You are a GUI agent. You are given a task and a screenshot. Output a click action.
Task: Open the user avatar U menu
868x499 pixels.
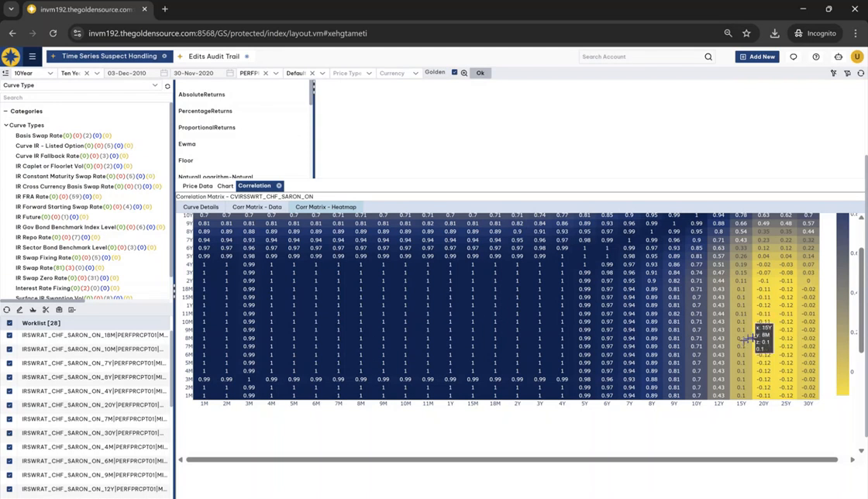tap(857, 57)
